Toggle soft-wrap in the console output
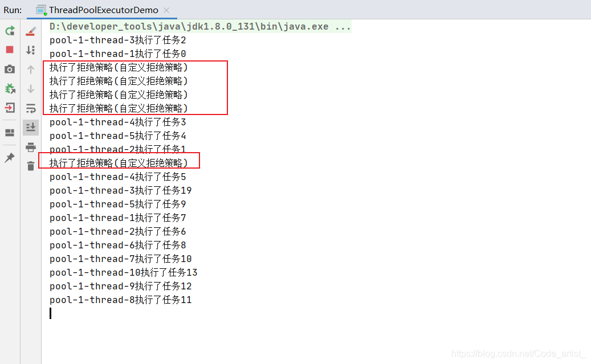This screenshot has width=591, height=364. pyautogui.click(x=31, y=109)
